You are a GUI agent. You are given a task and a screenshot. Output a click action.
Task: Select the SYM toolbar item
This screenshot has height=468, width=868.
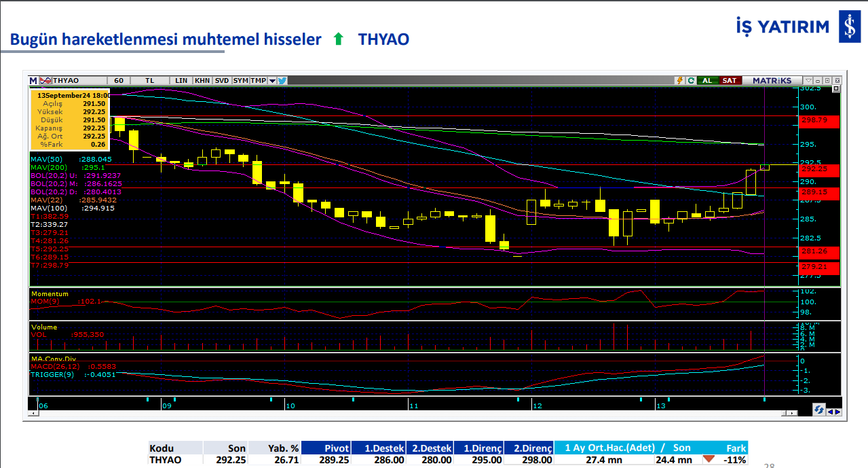tap(241, 80)
